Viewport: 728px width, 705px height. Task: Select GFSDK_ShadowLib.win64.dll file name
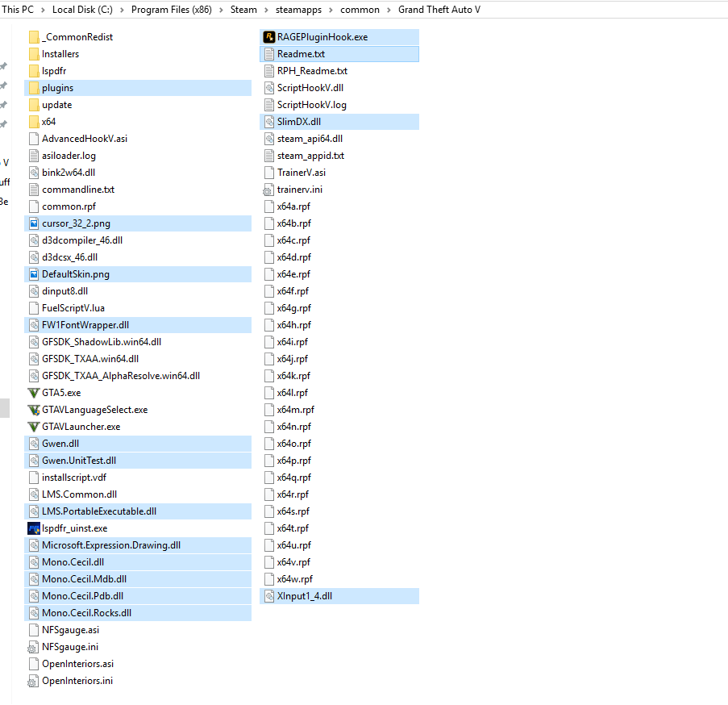click(102, 342)
